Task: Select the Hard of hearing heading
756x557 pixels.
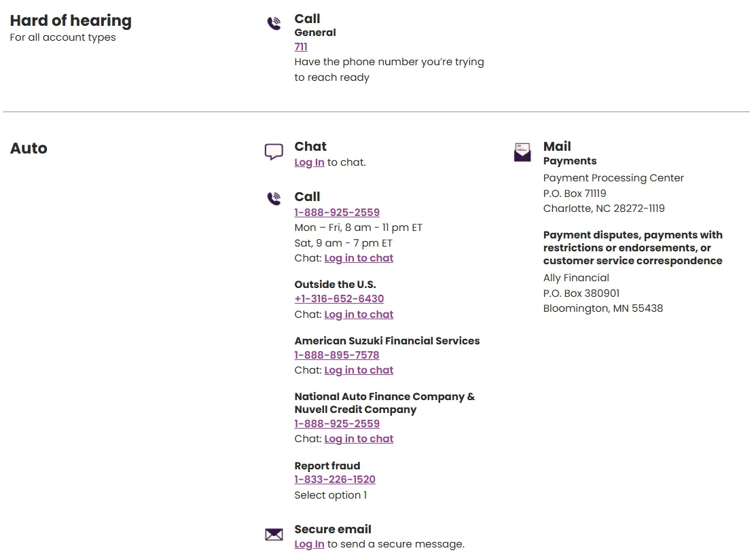Action: [x=71, y=21]
